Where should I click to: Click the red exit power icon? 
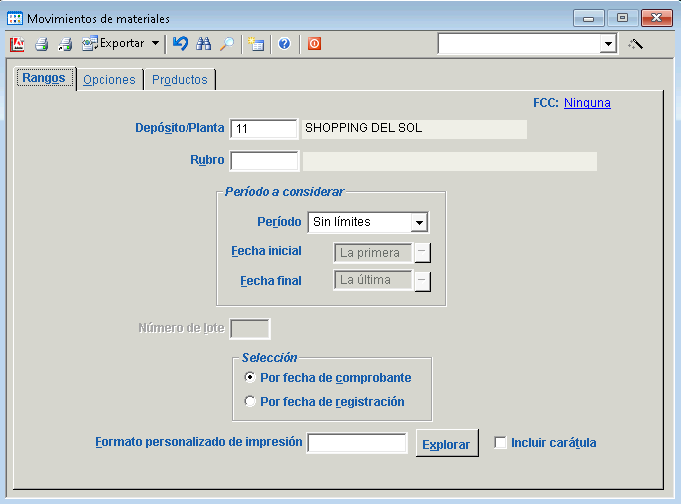314,44
